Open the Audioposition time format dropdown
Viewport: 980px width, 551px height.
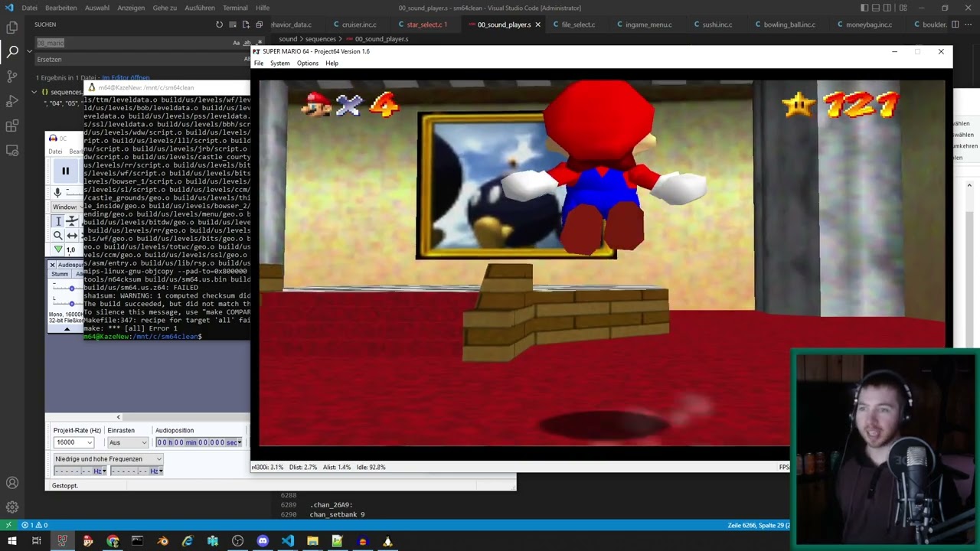pyautogui.click(x=240, y=442)
